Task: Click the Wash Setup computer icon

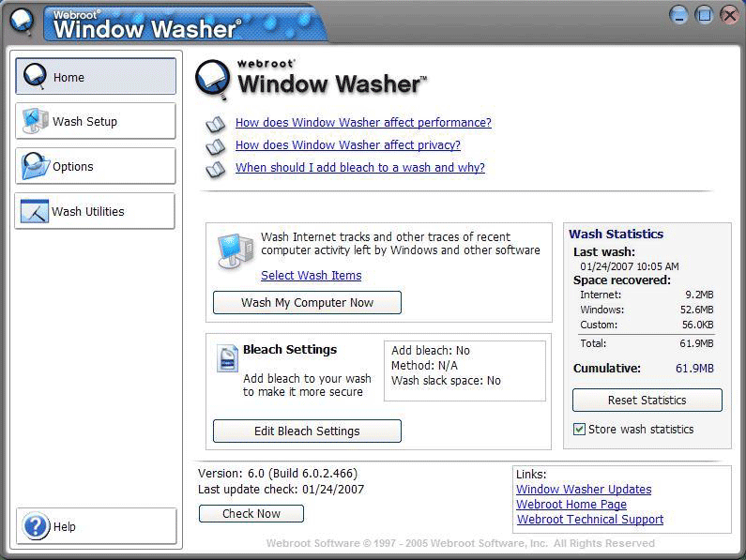Action: [36, 121]
